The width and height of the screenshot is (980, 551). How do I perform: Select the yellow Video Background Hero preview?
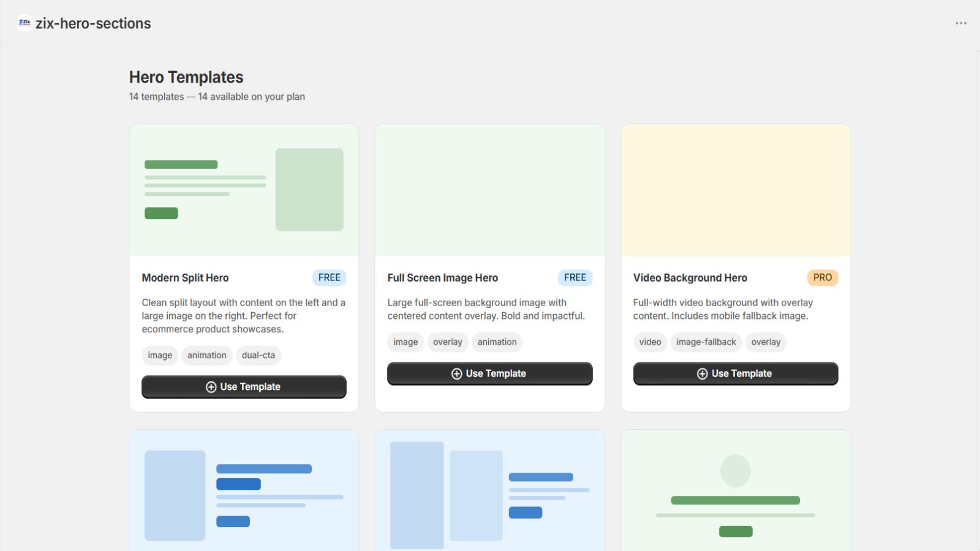[x=736, y=190]
